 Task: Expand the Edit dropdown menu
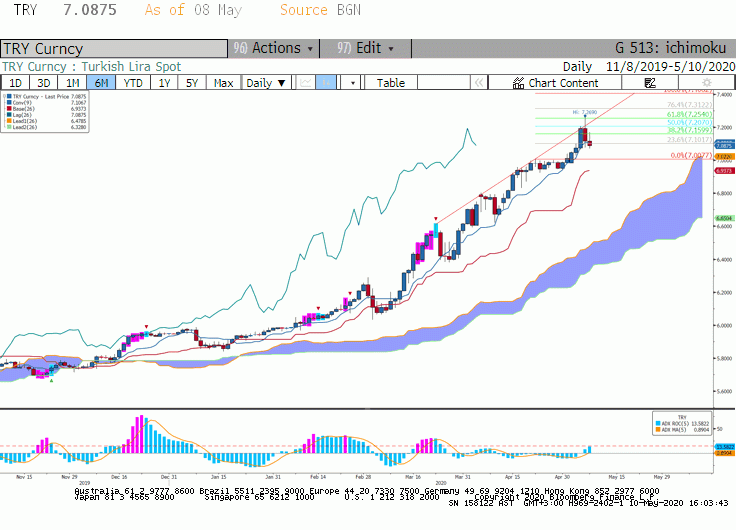pos(365,48)
